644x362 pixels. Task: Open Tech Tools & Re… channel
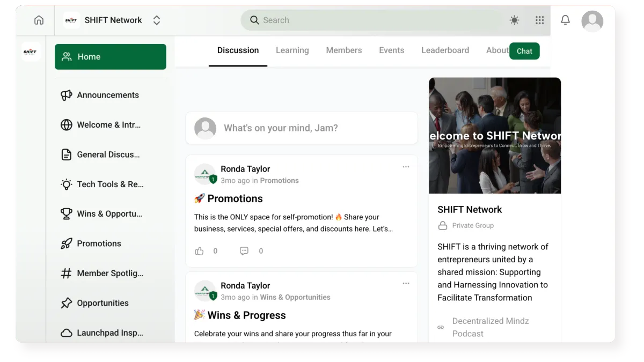coord(110,184)
